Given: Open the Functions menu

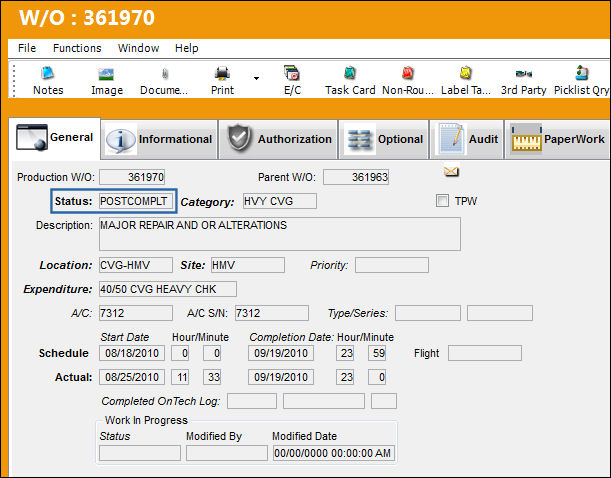Looking at the screenshot, I should tap(77, 48).
